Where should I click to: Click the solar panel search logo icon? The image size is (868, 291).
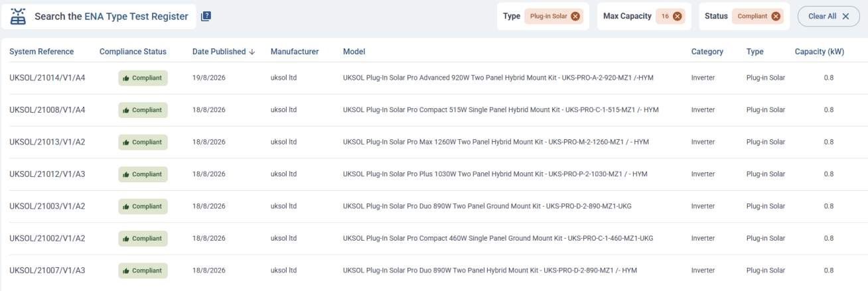coord(18,17)
